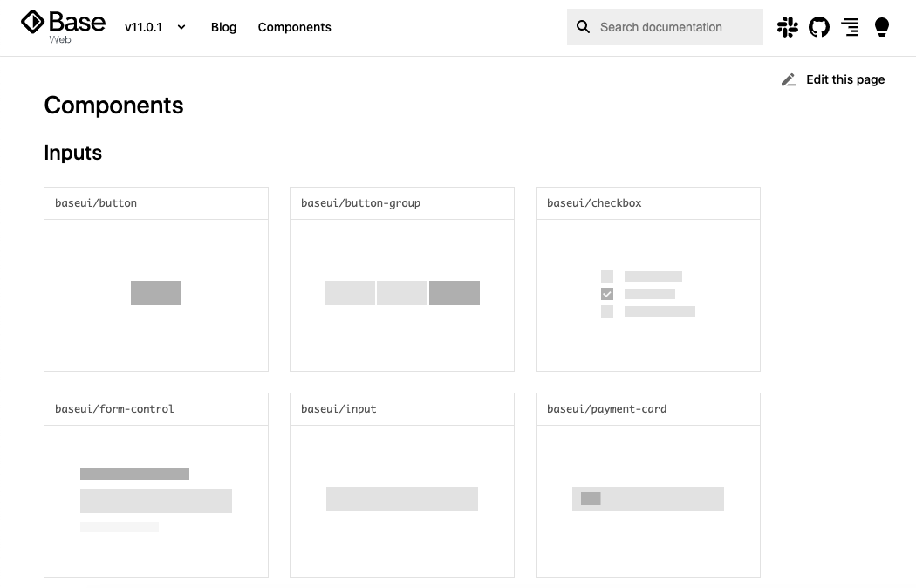This screenshot has width=916, height=588.
Task: Open the v11.0.1 version dropdown
Action: [144, 27]
